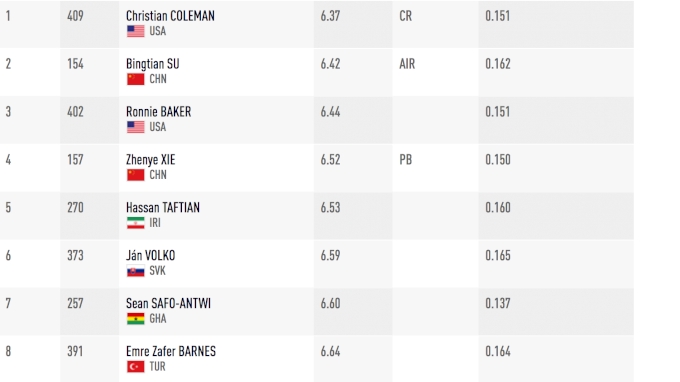This screenshot has width=680, height=382.
Task: Click the Turkey flag under Emre Zafer Barnes
Action: coord(135,367)
